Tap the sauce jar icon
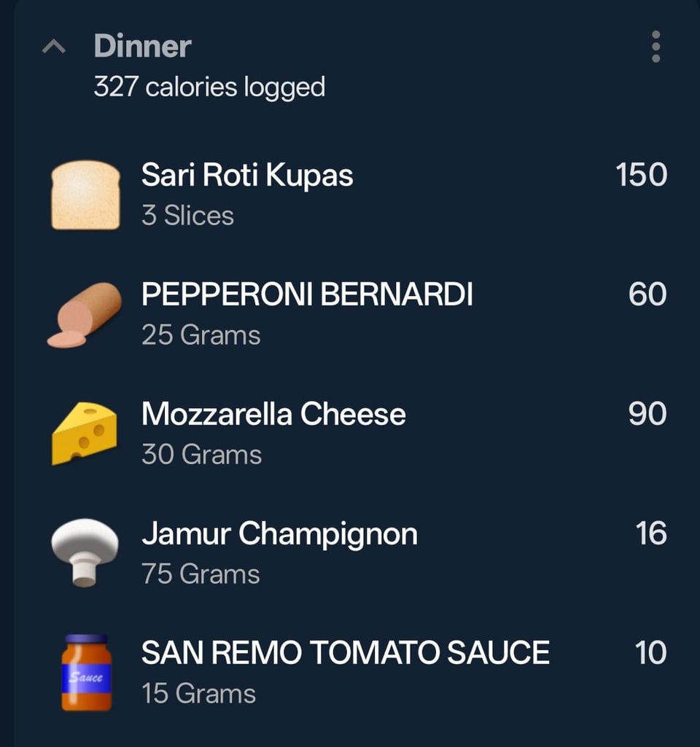The height and width of the screenshot is (747, 700). 85,672
